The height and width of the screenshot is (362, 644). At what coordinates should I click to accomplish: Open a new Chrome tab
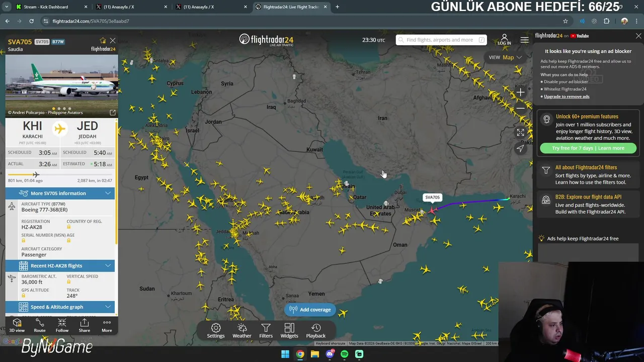click(337, 7)
